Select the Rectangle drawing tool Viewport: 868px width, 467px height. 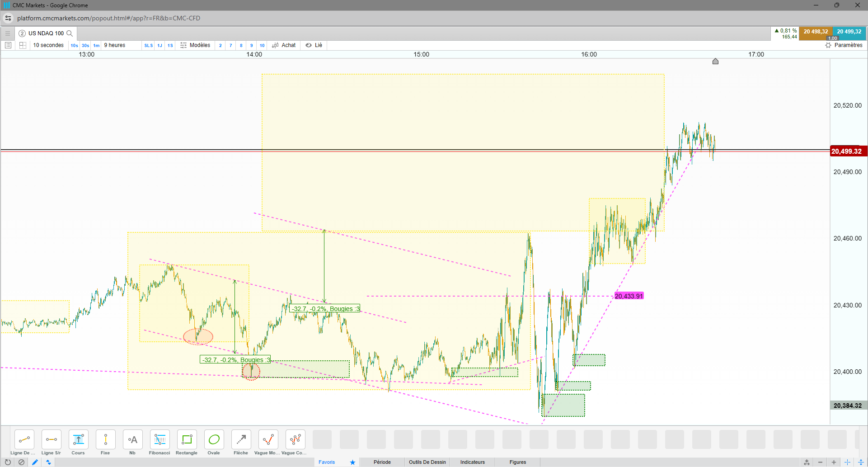point(187,443)
